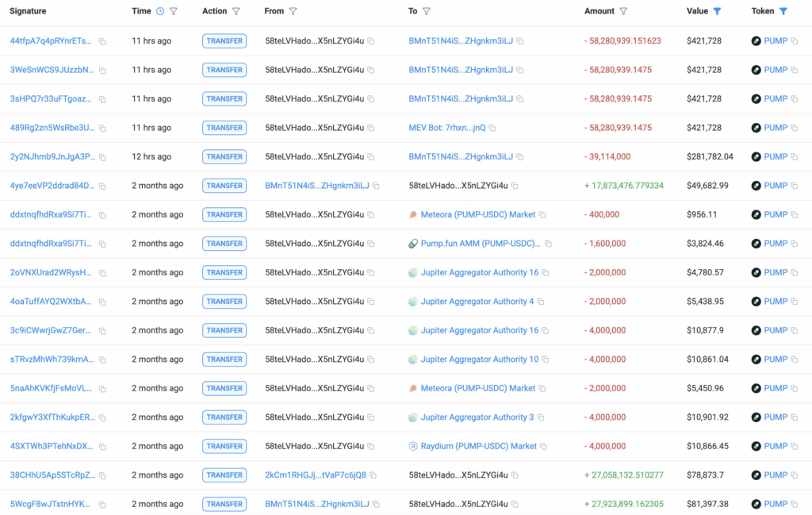
Task: Copy signature 4ye7eeVP2ddrad84D
Action: click(102, 186)
